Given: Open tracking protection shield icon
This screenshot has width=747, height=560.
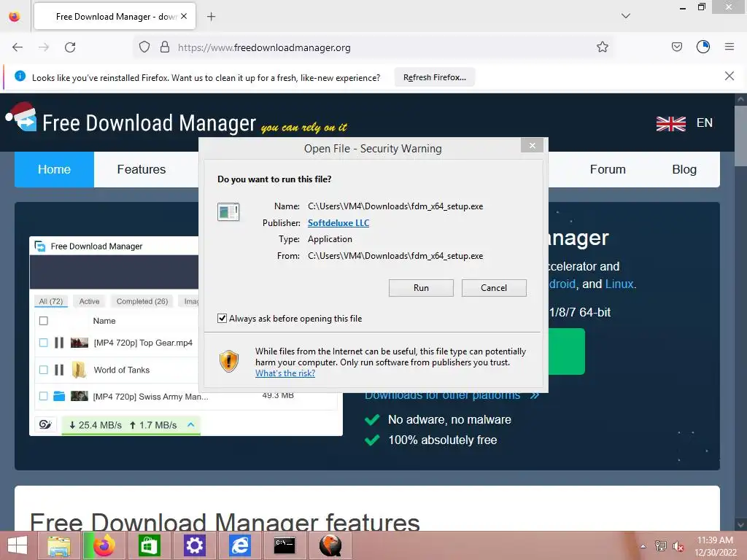Looking at the screenshot, I should (144, 47).
